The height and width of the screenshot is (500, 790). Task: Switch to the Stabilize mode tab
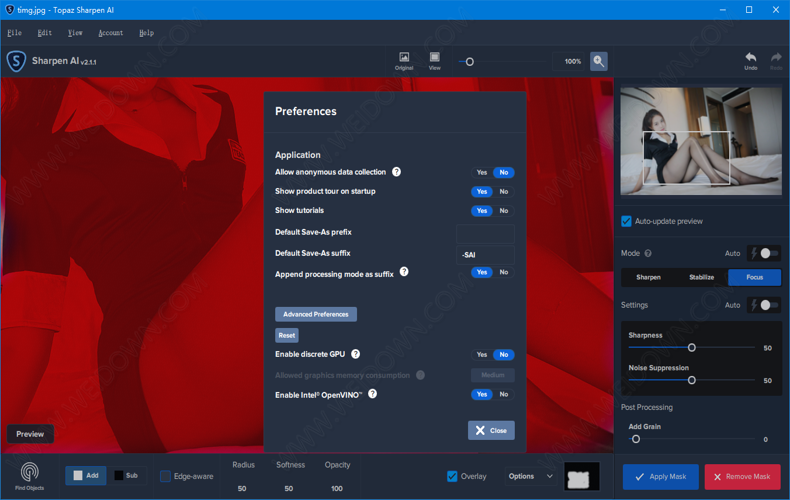click(701, 277)
